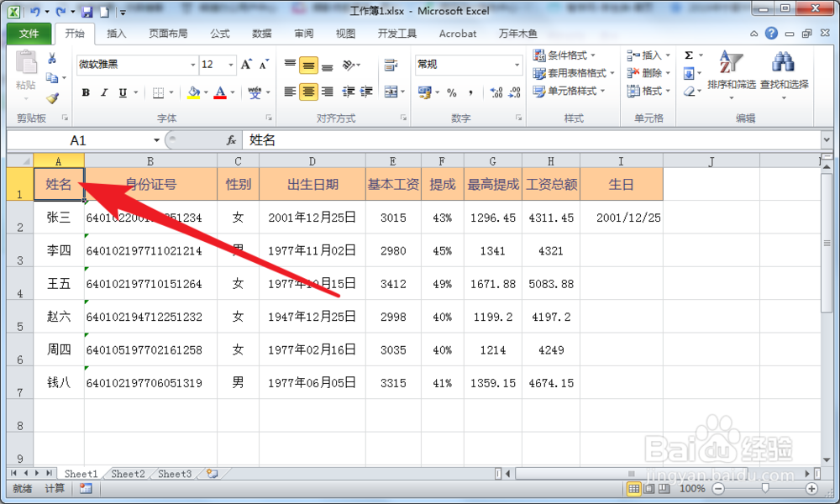This screenshot has height=504, width=840.
Task: Open the number format dropdown (常规)
Action: tap(517, 65)
